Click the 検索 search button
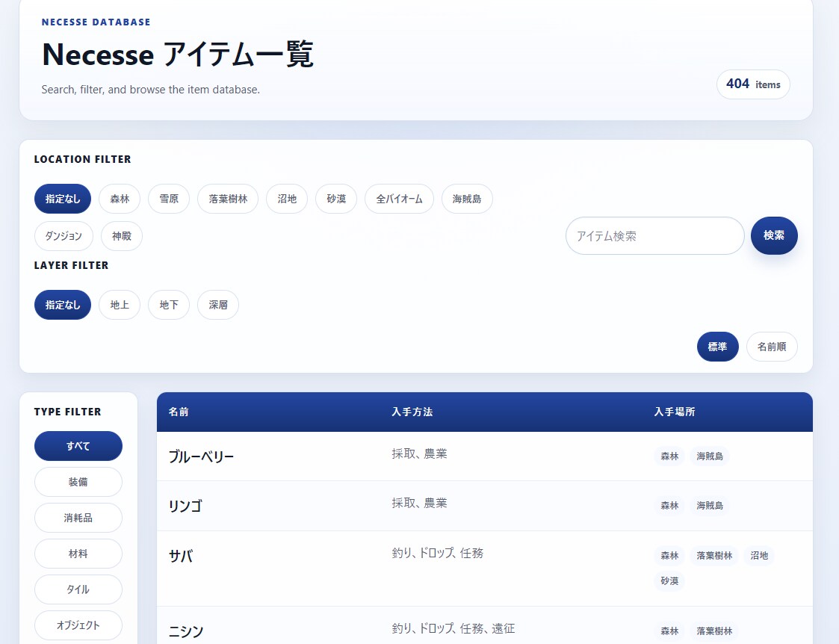Image resolution: width=839 pixels, height=644 pixels. point(774,235)
